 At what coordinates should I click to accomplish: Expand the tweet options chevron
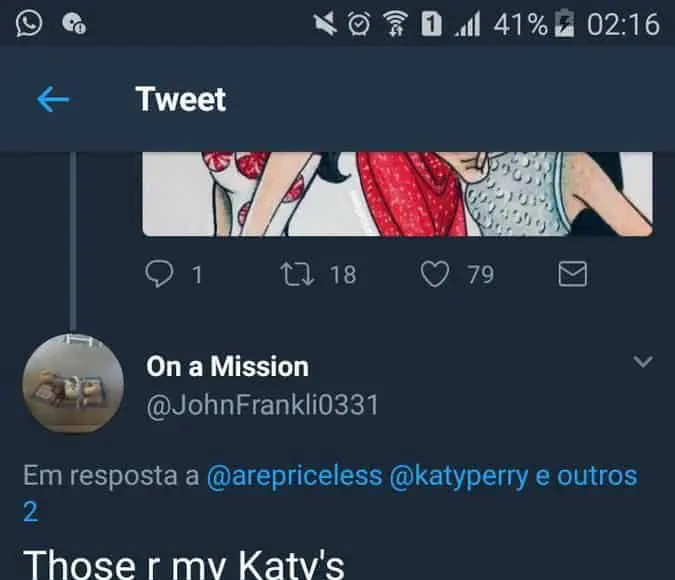point(643,361)
